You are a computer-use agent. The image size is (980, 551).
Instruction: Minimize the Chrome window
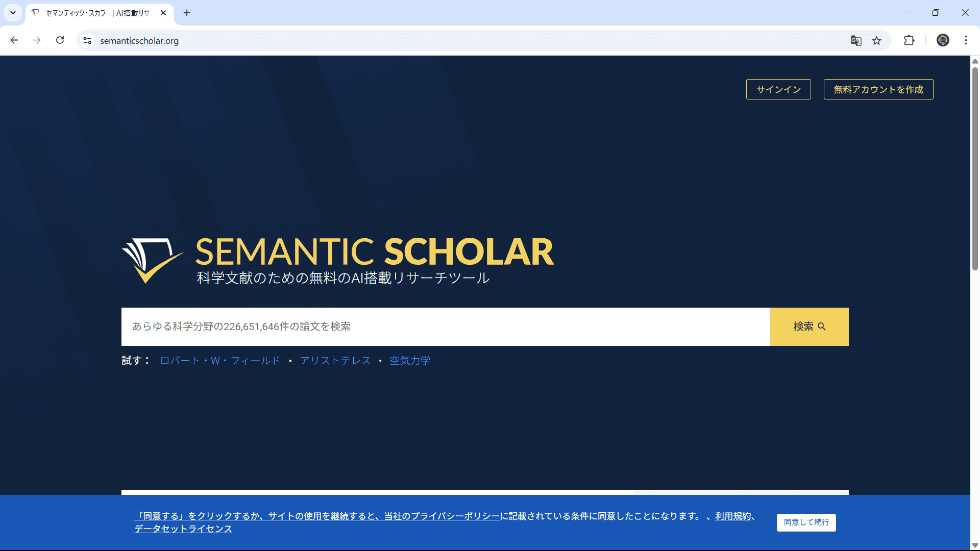(x=907, y=13)
